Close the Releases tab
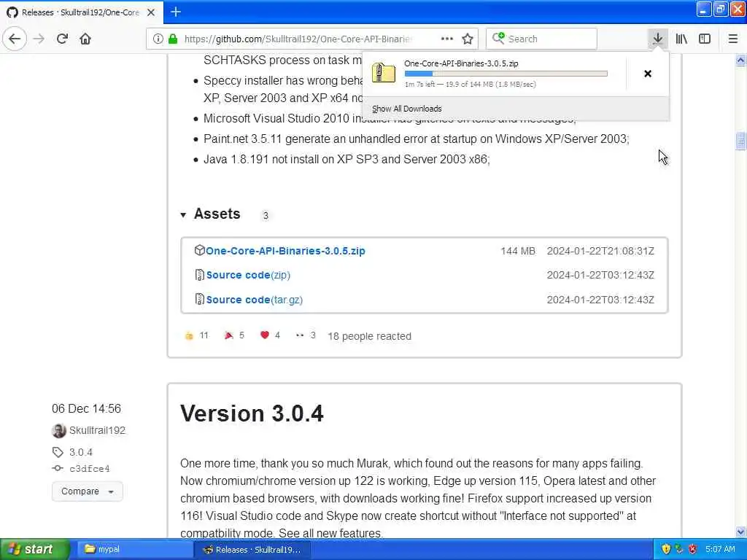 click(151, 12)
